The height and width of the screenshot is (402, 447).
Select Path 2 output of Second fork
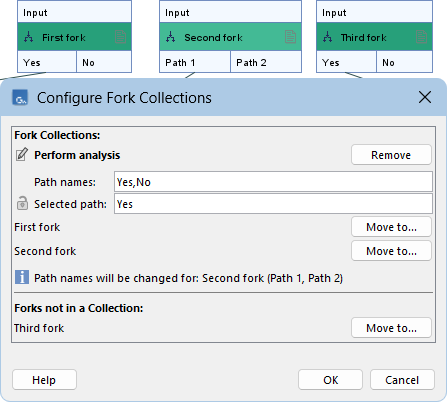[266, 62]
